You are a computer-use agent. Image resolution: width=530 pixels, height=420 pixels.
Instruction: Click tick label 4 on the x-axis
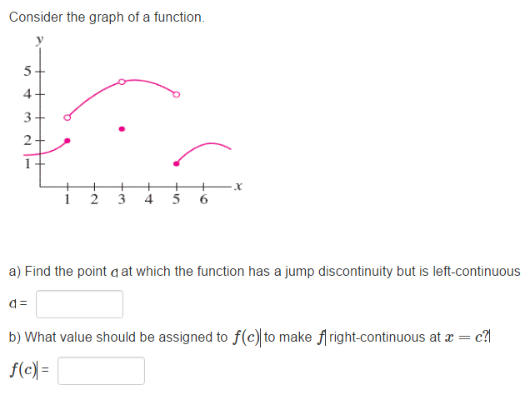(148, 200)
